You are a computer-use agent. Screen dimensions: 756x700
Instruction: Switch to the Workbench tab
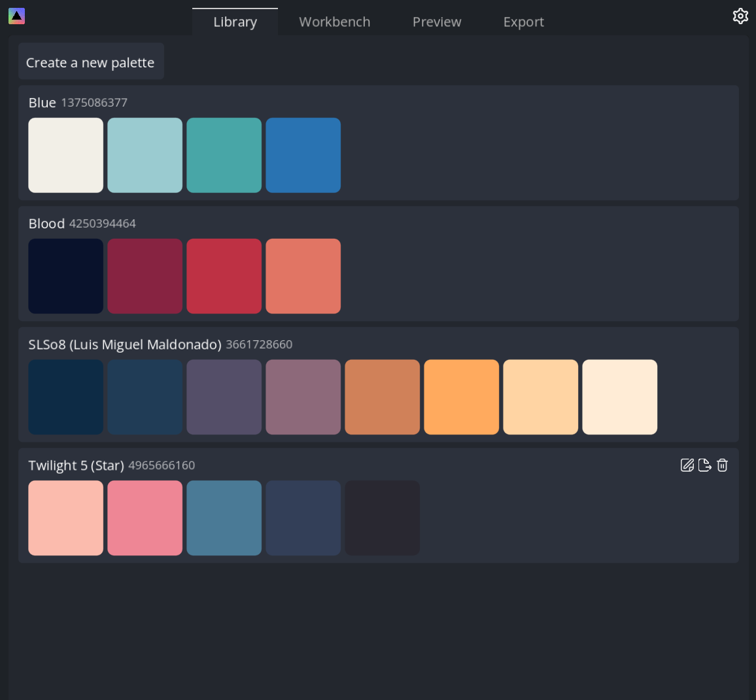[x=334, y=22]
